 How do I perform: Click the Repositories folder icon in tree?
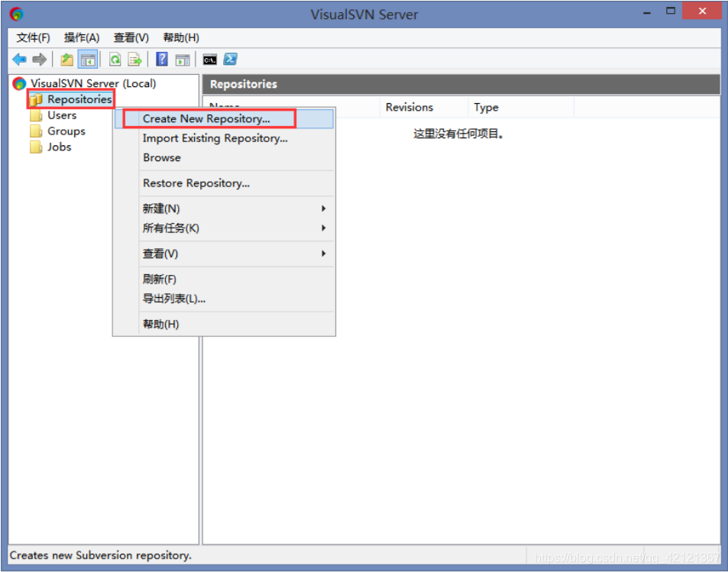point(36,99)
